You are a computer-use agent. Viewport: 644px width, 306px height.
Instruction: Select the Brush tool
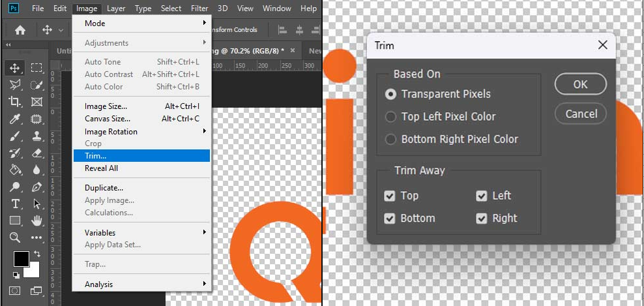[x=15, y=136]
